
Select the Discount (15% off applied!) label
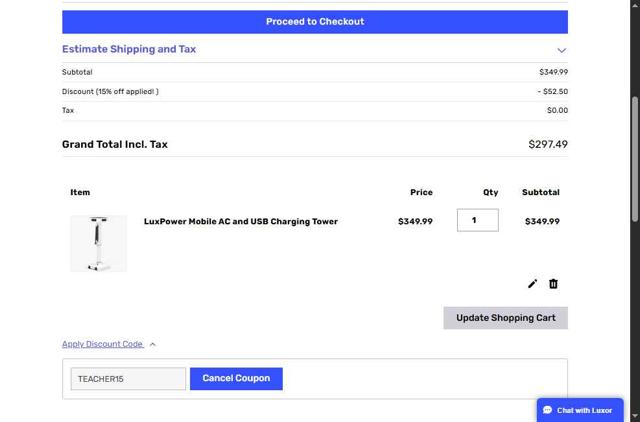tap(110, 91)
